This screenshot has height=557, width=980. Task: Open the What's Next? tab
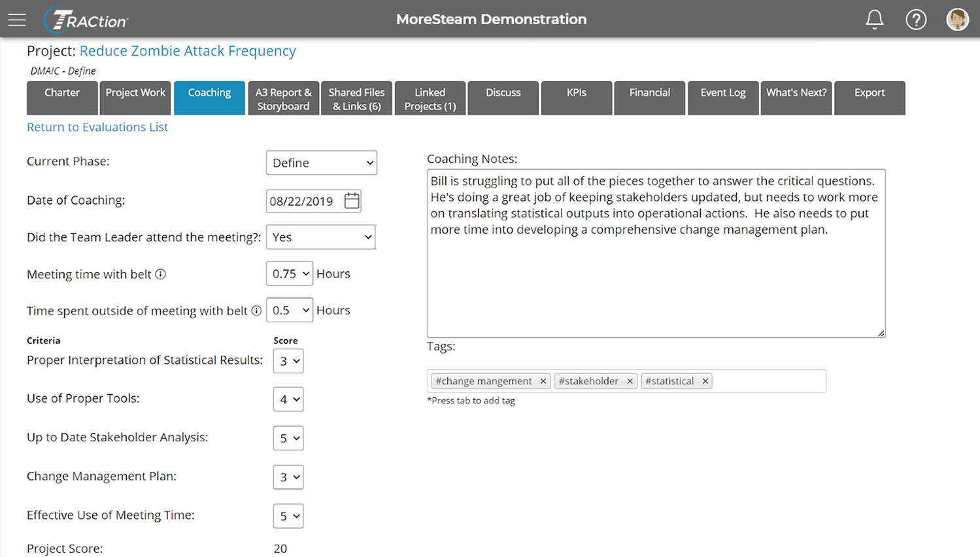pos(796,98)
